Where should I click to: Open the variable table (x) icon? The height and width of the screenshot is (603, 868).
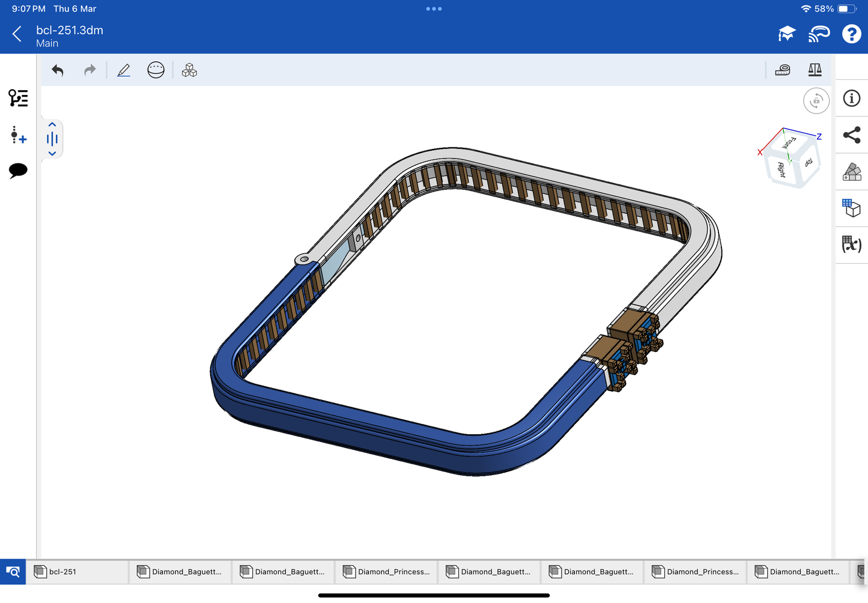pos(851,244)
